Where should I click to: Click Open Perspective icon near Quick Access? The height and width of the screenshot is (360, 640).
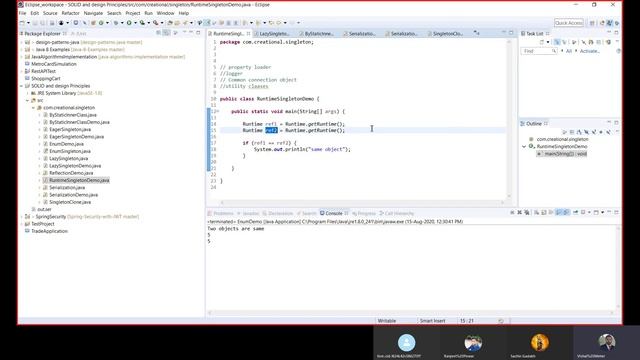(x=592, y=23)
